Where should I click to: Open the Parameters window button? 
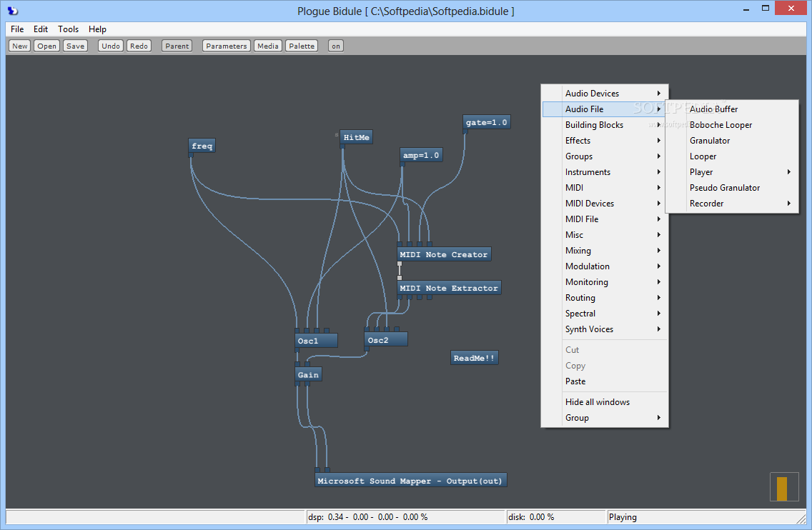tap(227, 46)
